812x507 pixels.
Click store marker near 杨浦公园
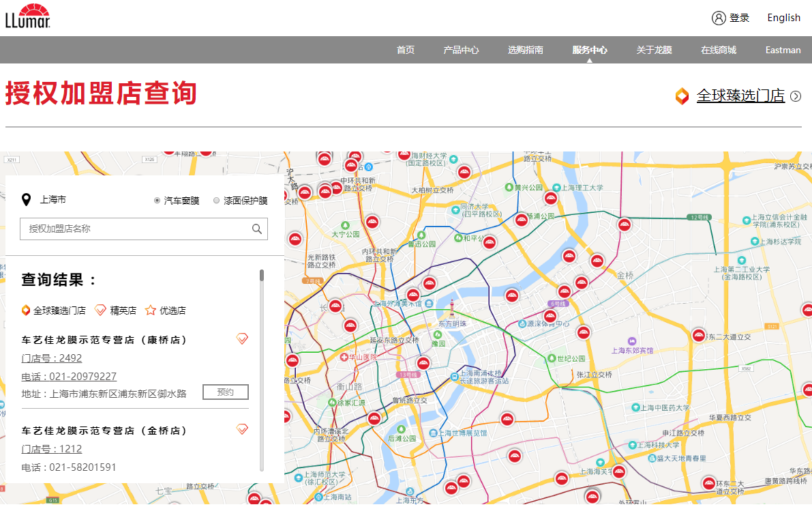522,220
